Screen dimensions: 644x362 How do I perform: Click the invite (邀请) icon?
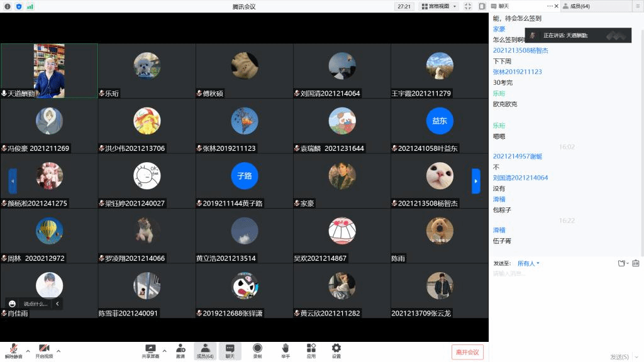[x=180, y=351]
